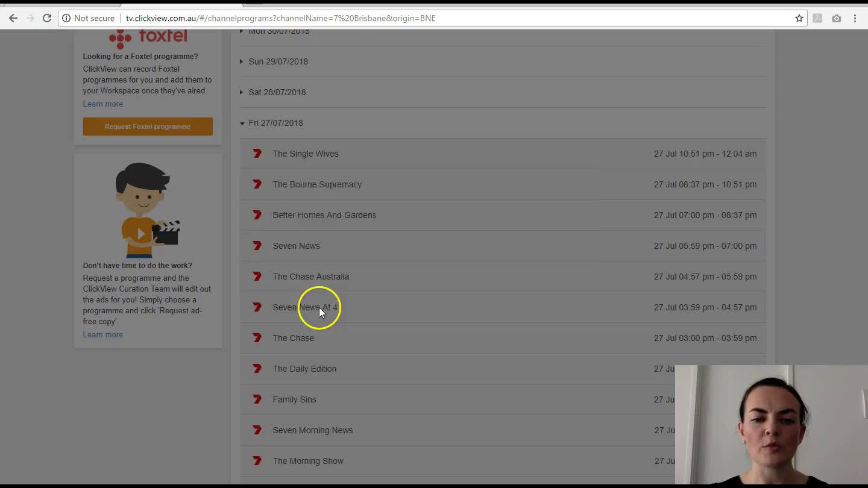Click the Adobe Acrobat extension icon

click(817, 18)
